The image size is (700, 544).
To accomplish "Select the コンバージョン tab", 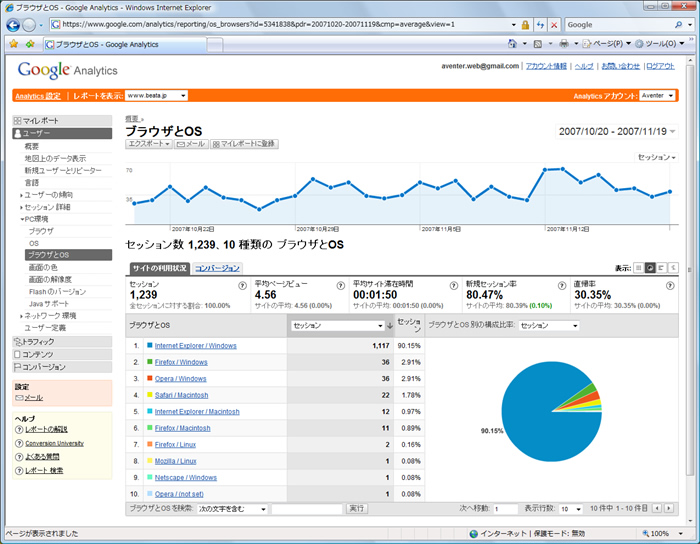I will (x=217, y=268).
